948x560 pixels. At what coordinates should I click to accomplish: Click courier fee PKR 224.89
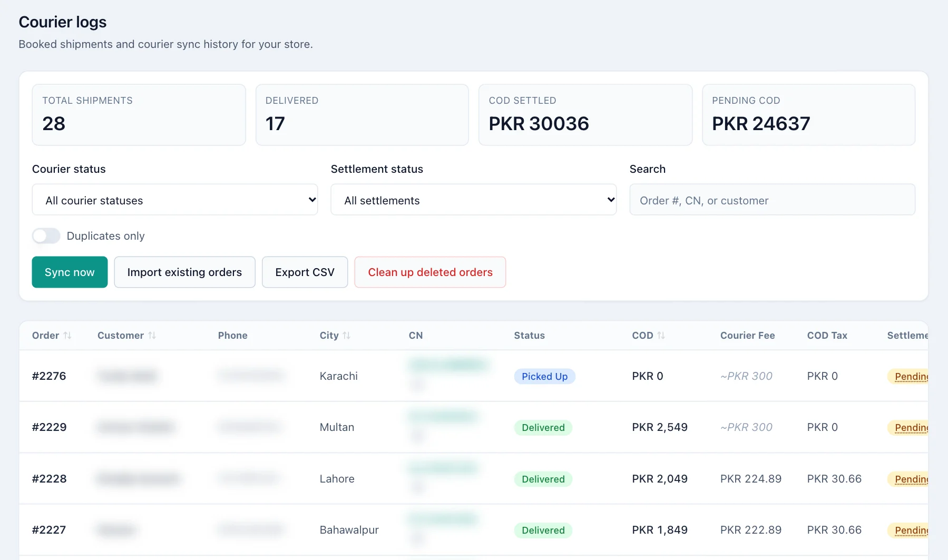coord(751,479)
